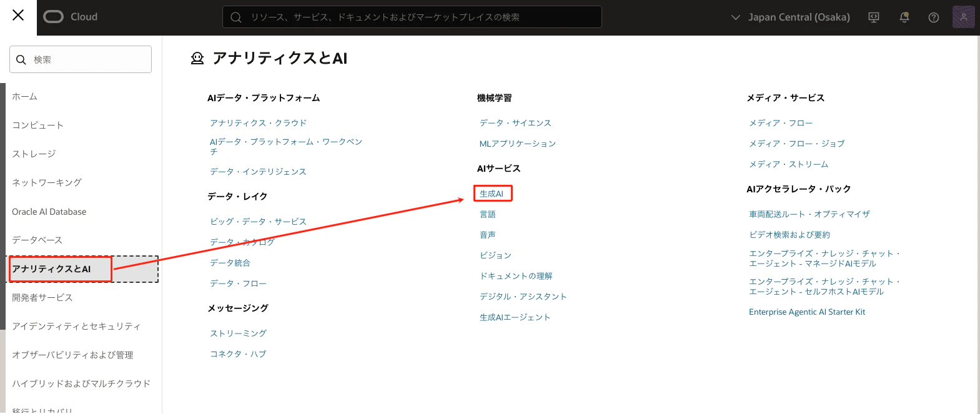Viewport: 980px width, 414px height.
Task: Open the help question mark icon
Action: pos(934,17)
